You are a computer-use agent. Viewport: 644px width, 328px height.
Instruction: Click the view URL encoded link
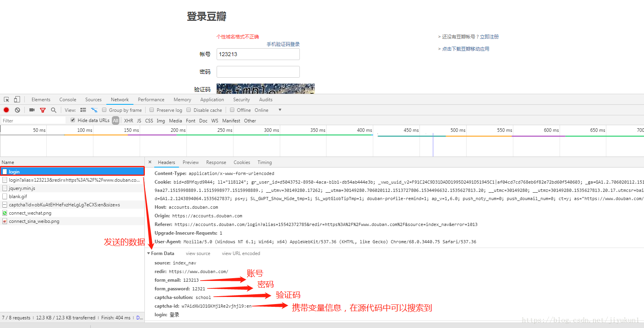tap(241, 253)
